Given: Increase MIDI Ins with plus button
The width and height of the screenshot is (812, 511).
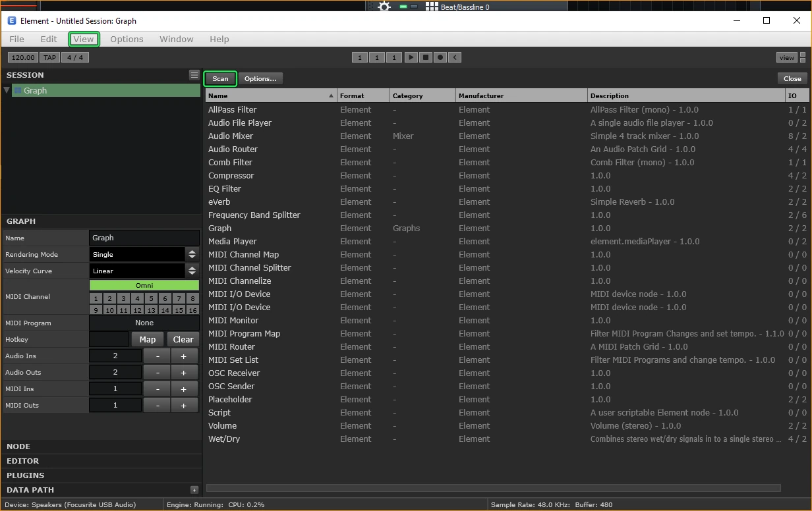Looking at the screenshot, I should pos(184,389).
